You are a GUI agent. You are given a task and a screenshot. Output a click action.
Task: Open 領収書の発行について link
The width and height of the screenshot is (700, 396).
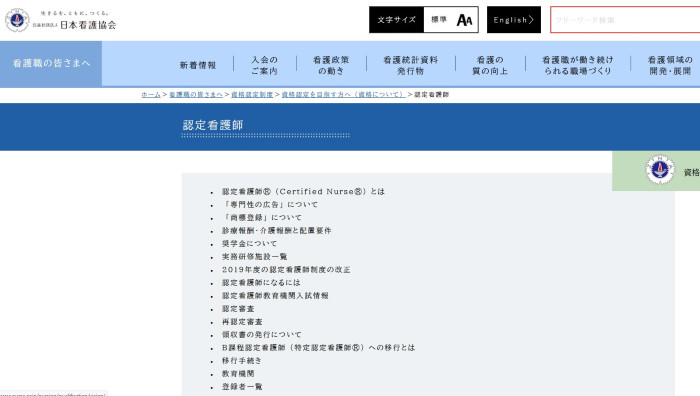(262, 334)
